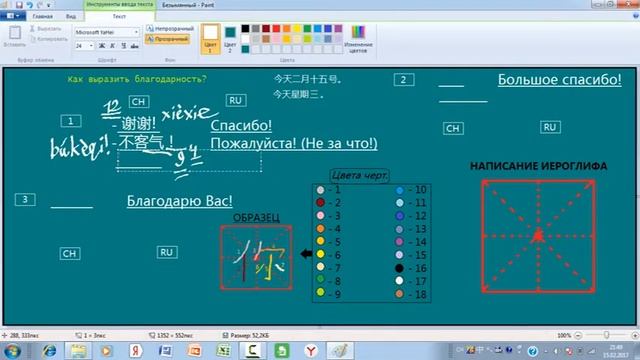The image size is (640, 360).
Task: Select the Текст ribbon tab
Action: 119,16
